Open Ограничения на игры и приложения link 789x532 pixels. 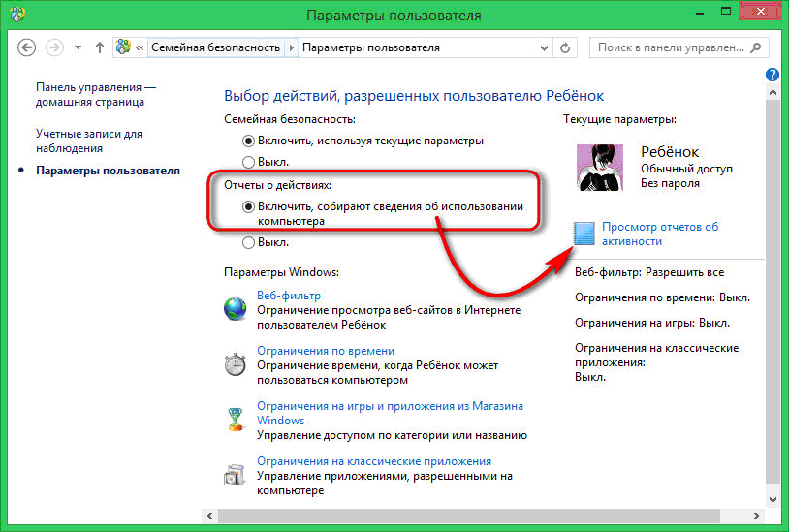point(390,414)
